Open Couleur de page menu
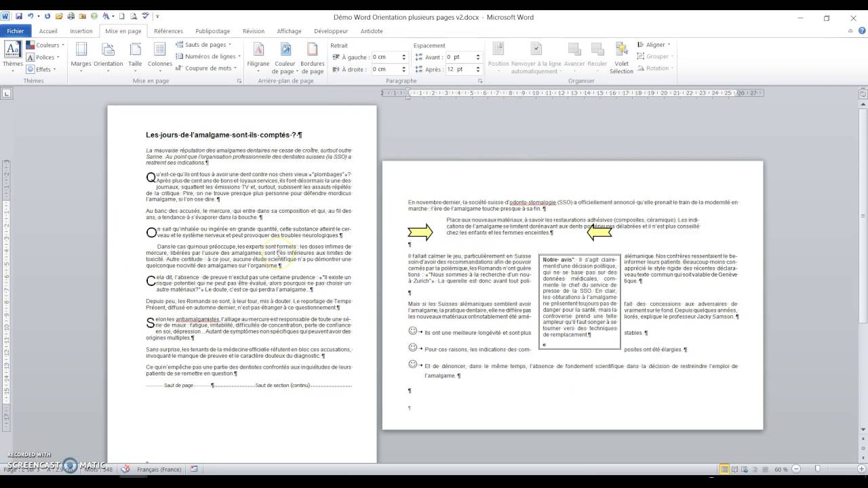The image size is (868, 488). [x=285, y=57]
